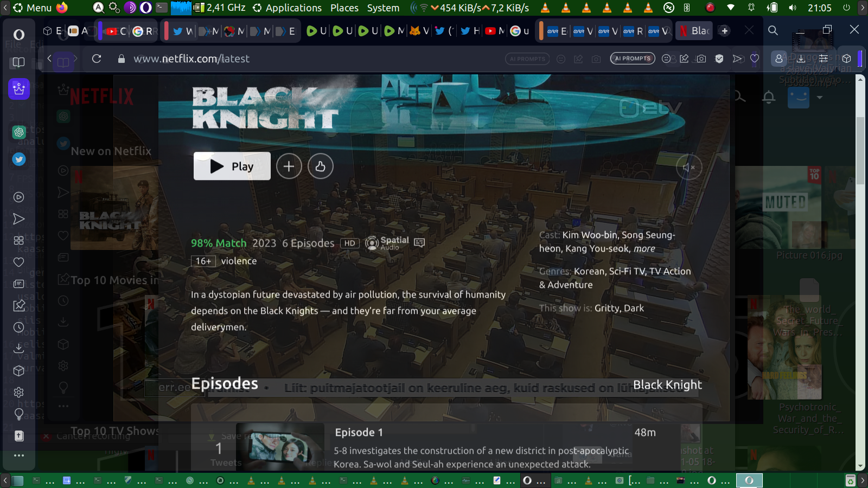Screen dimensions: 868x488
Task: Reload the Netflix page
Action: [97, 59]
